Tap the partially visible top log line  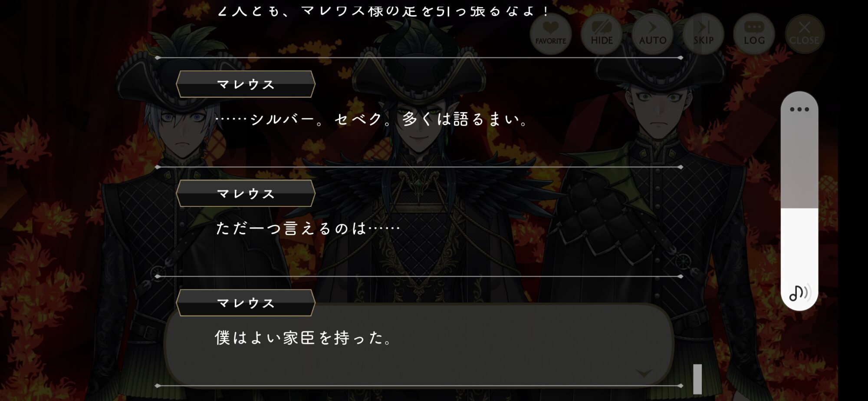tap(383, 10)
